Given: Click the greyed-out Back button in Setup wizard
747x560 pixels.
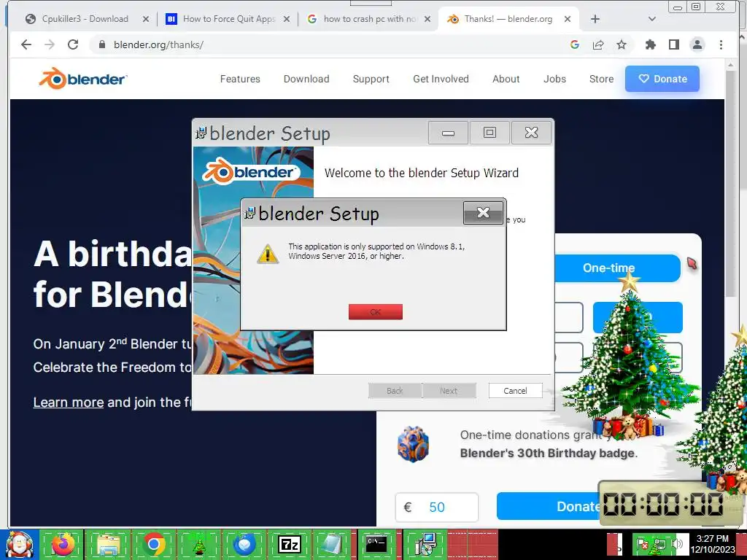Looking at the screenshot, I should pos(395,391).
